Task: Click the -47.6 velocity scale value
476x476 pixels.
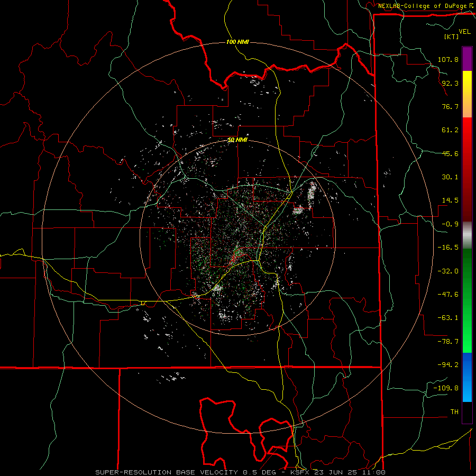Action: (448, 294)
